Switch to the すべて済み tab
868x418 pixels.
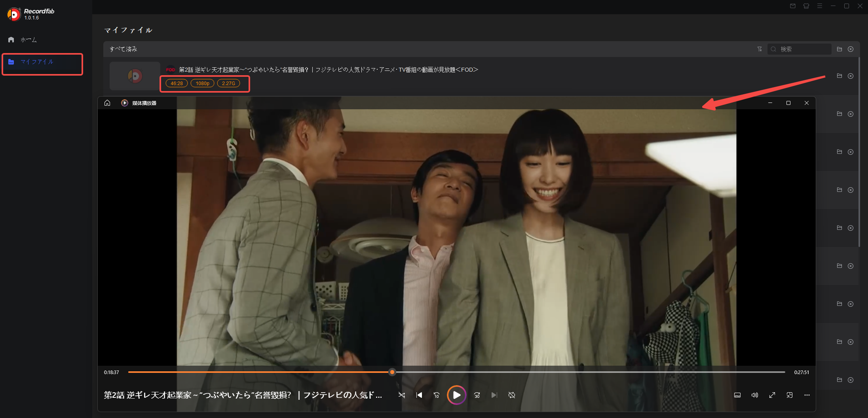123,49
